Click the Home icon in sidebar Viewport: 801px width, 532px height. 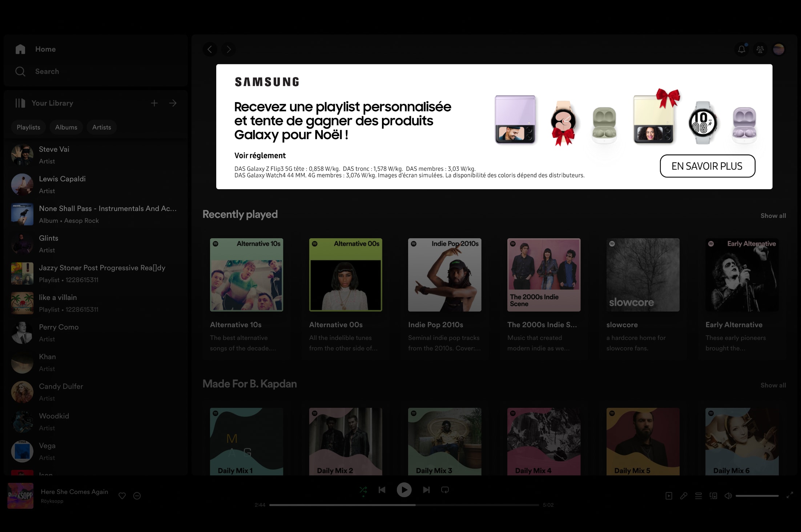20,49
